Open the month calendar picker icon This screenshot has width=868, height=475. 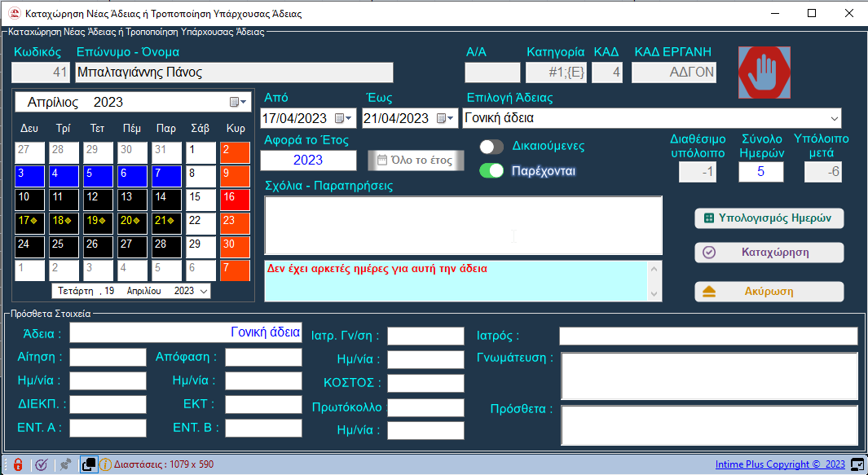tap(237, 102)
